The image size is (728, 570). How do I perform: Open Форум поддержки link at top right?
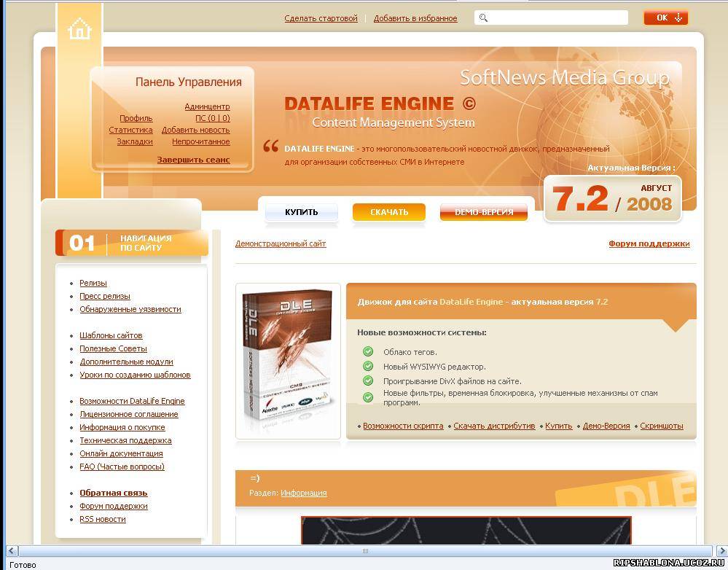[x=649, y=243]
